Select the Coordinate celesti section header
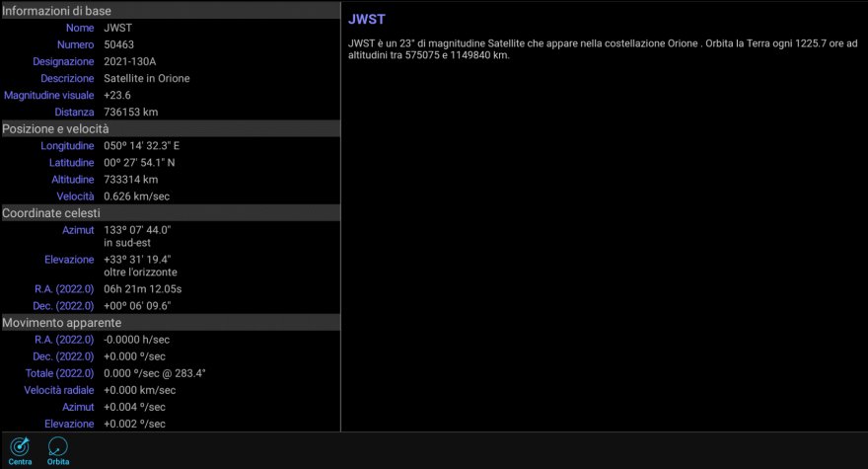The image size is (868, 469). pos(171,213)
